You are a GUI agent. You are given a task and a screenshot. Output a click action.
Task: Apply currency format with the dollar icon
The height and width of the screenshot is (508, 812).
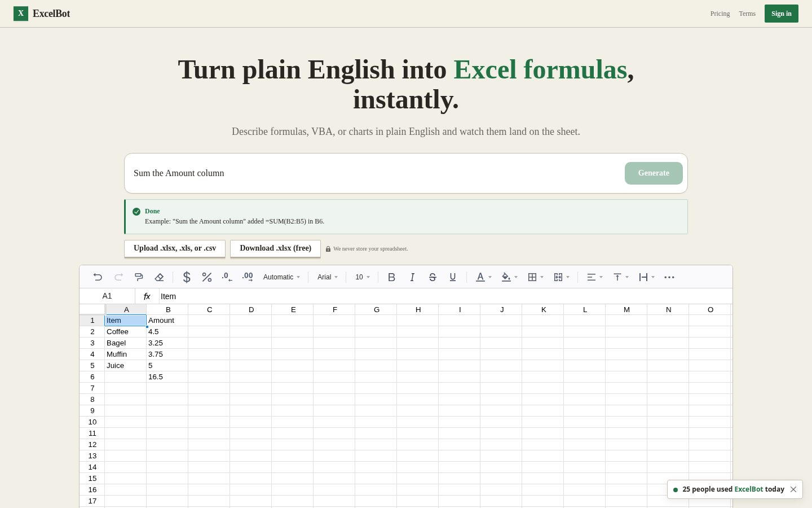[187, 277]
